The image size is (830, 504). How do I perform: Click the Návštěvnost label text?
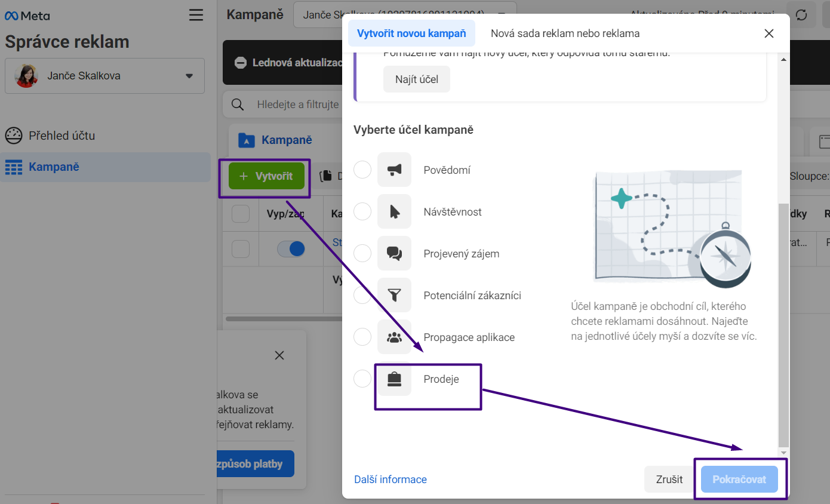pos(453,212)
